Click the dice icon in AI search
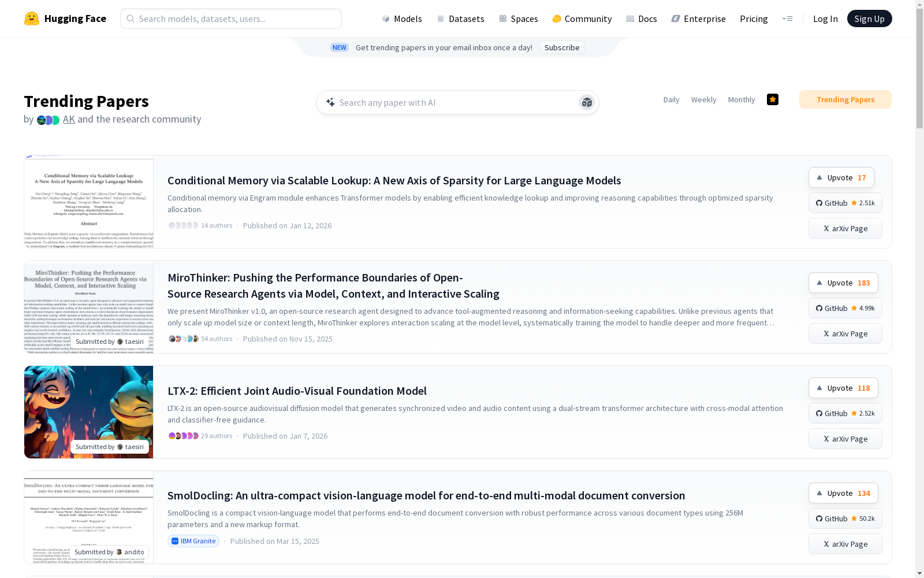 (x=587, y=102)
